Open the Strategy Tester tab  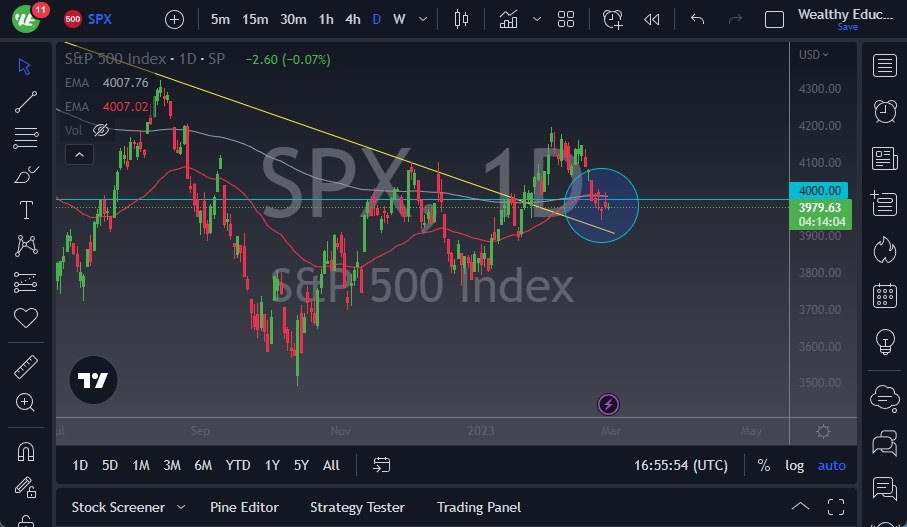tap(357, 507)
